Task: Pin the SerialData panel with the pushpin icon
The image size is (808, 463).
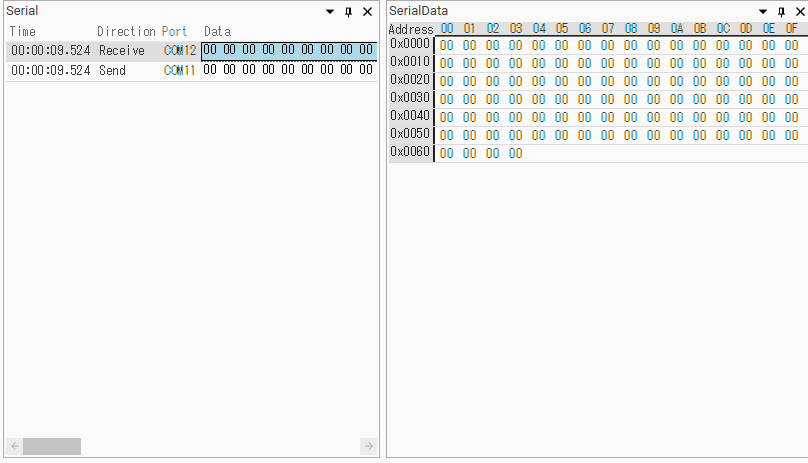Action: [781, 11]
